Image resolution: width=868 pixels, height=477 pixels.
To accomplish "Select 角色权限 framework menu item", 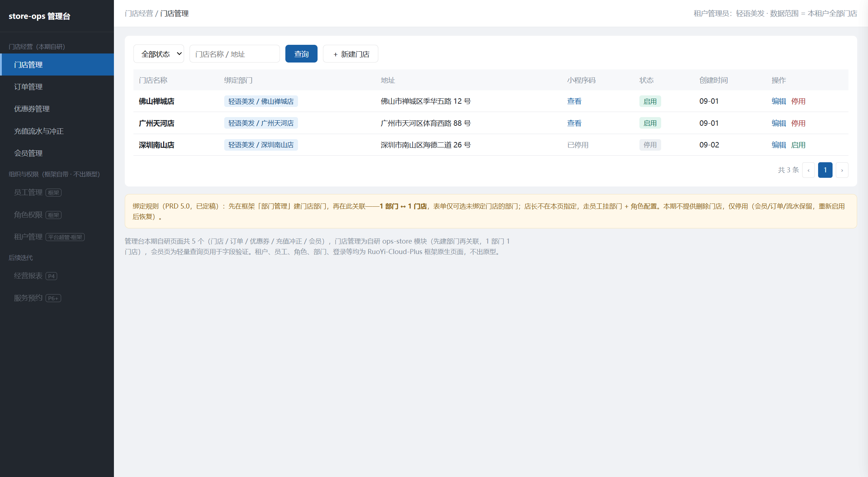I will coord(57,215).
